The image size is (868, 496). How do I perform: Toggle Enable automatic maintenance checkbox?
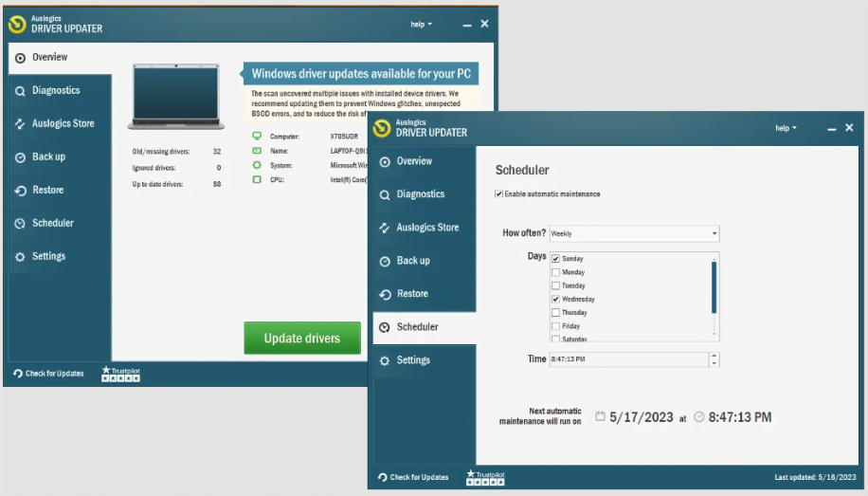coord(498,194)
